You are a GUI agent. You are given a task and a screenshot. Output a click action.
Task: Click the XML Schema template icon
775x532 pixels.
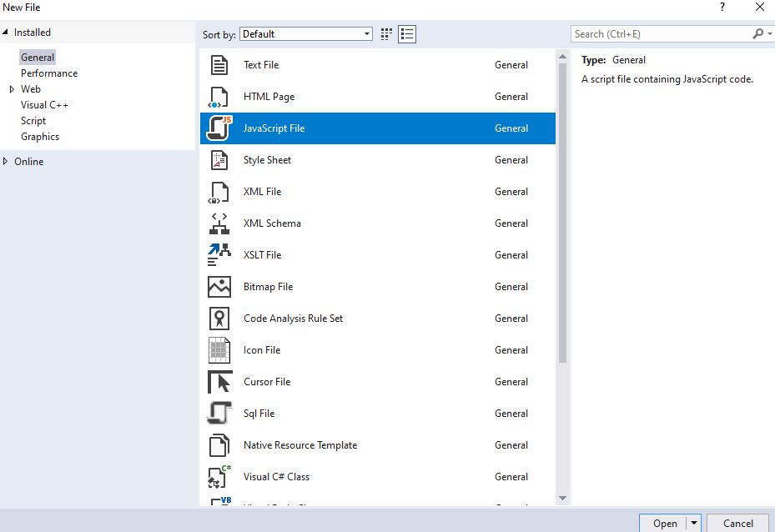coord(219,223)
